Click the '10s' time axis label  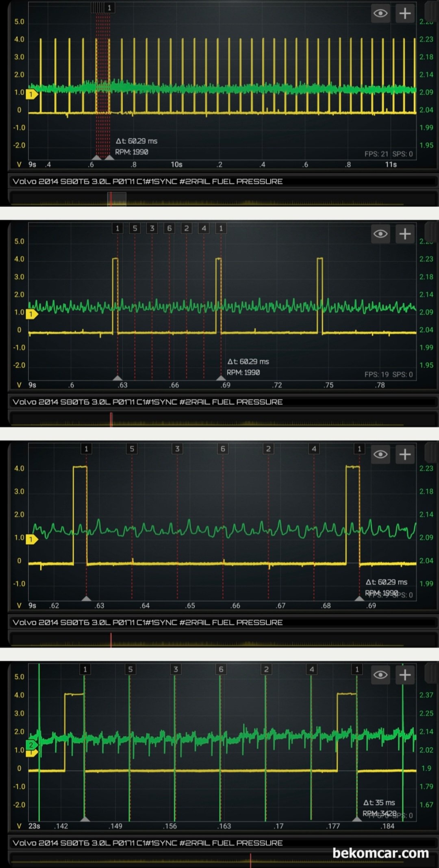(x=176, y=165)
